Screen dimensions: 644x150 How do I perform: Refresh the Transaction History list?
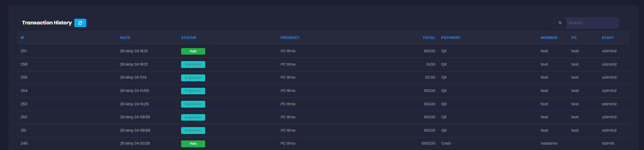(x=80, y=23)
